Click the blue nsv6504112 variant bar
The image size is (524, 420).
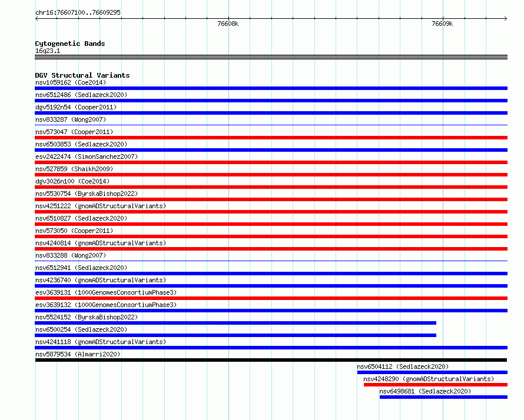pyautogui.click(x=432, y=372)
